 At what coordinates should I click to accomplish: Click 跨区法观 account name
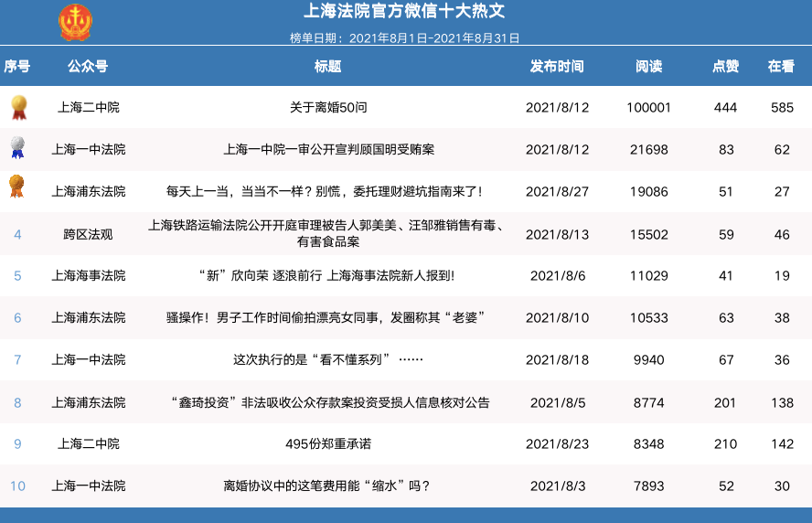(88, 235)
